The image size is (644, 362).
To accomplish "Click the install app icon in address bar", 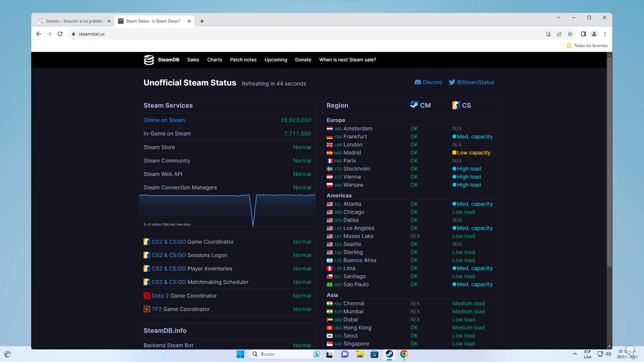I will coord(548,34).
